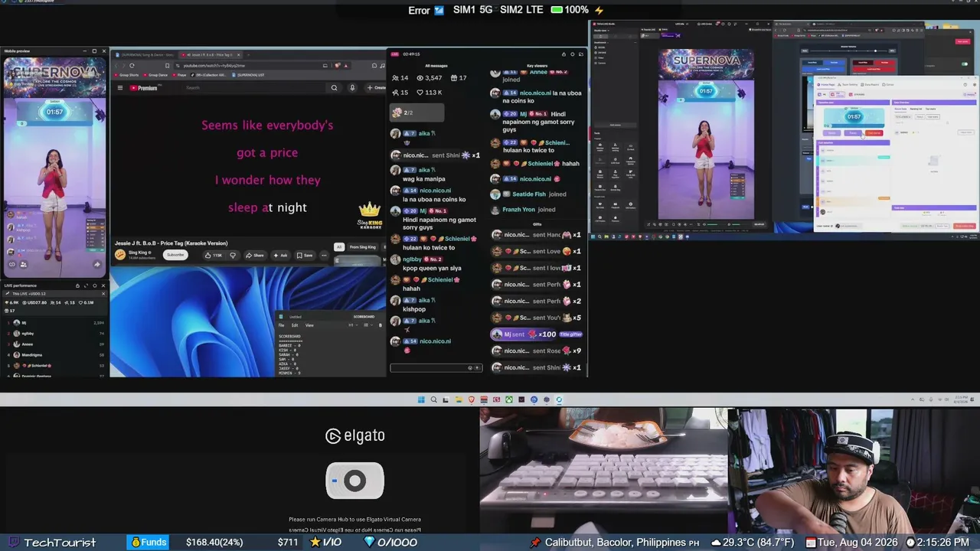
Task: Click the USD27.80 earnings stat
Action: 34,302
